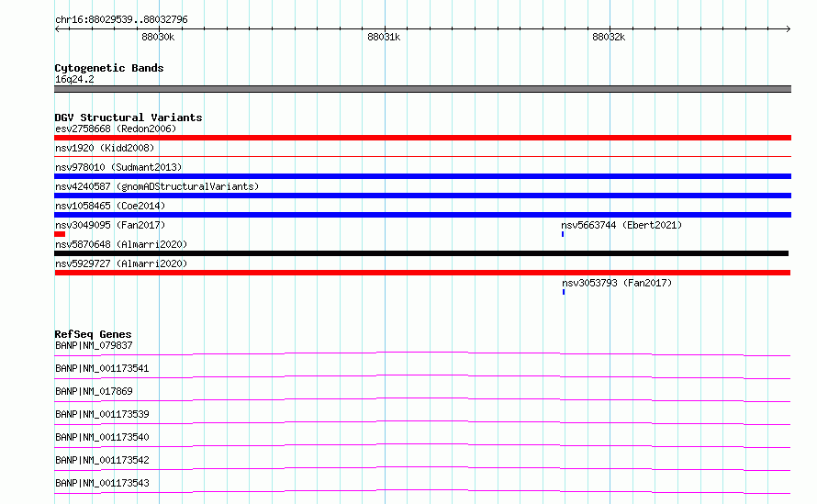Screen dimensions: 817x504
Task: Open transcript BANP|NM_001173540 label
Action: [x=102, y=437]
